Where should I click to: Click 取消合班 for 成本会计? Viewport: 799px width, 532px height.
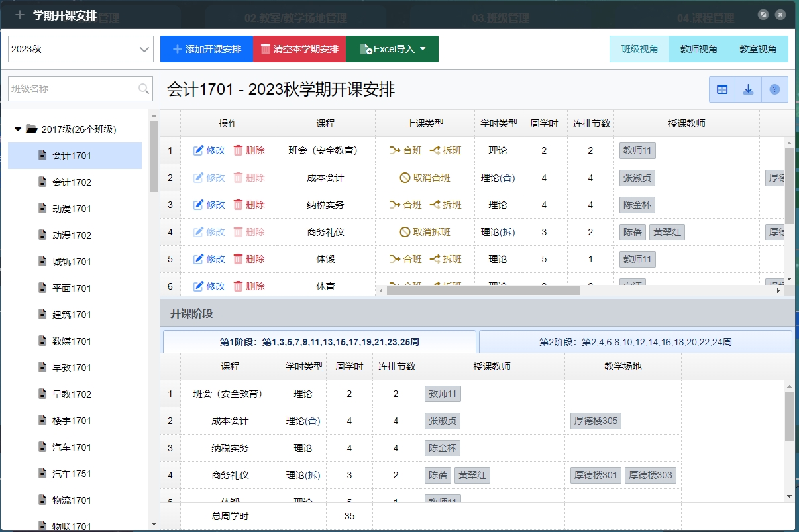(x=425, y=178)
